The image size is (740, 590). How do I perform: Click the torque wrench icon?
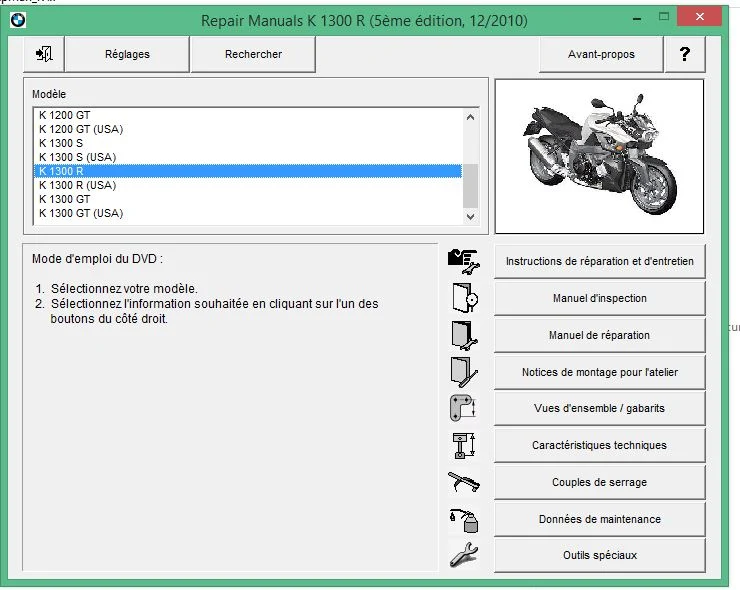click(x=463, y=482)
